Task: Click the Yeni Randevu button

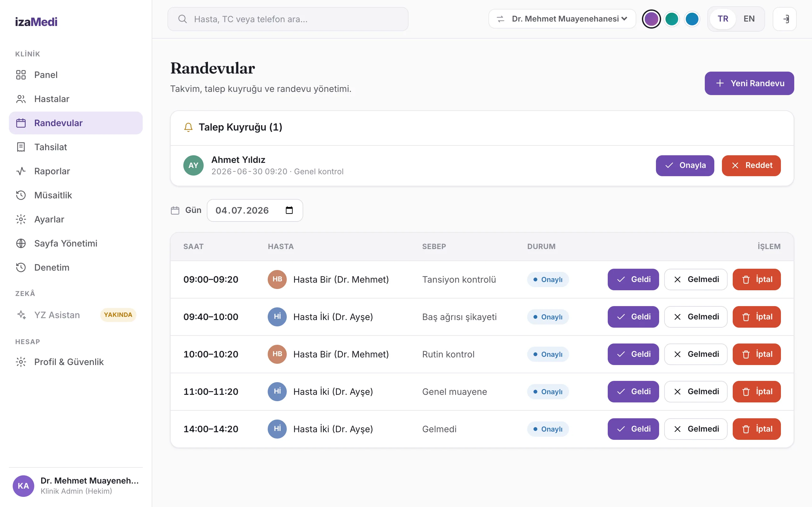Action: [749, 83]
